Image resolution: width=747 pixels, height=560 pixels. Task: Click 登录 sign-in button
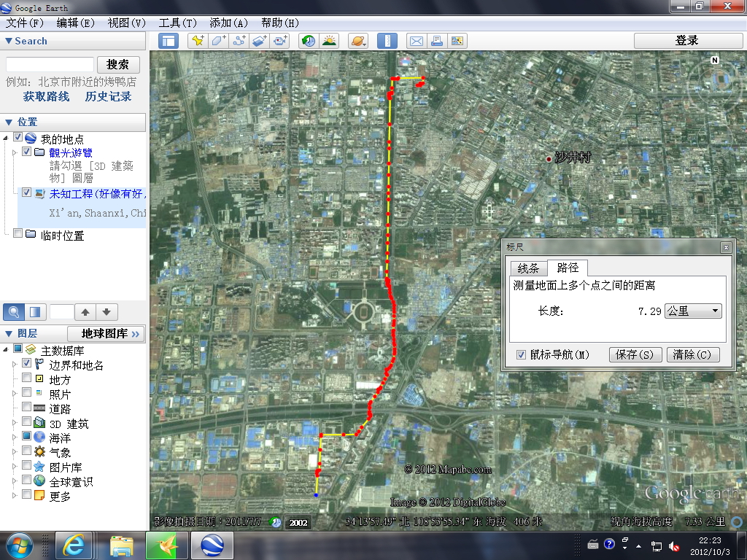687,41
